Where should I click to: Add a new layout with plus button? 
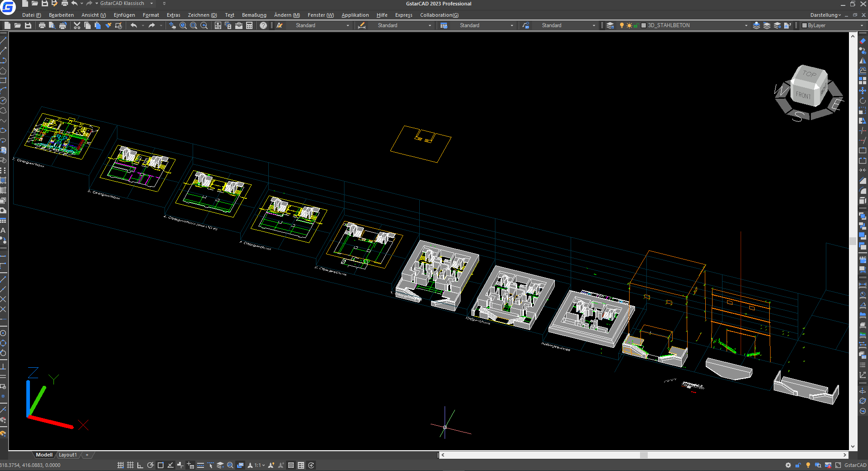pos(87,455)
